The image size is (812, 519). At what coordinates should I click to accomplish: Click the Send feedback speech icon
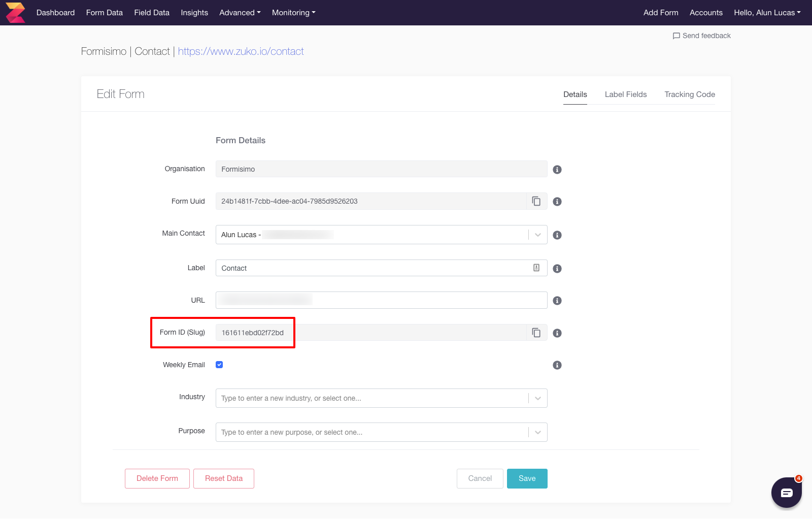676,36
